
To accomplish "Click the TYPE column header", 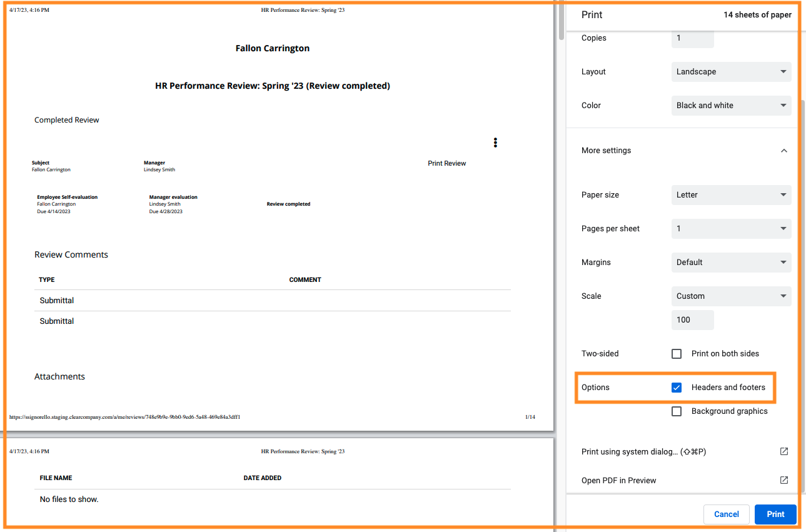I will tap(47, 280).
